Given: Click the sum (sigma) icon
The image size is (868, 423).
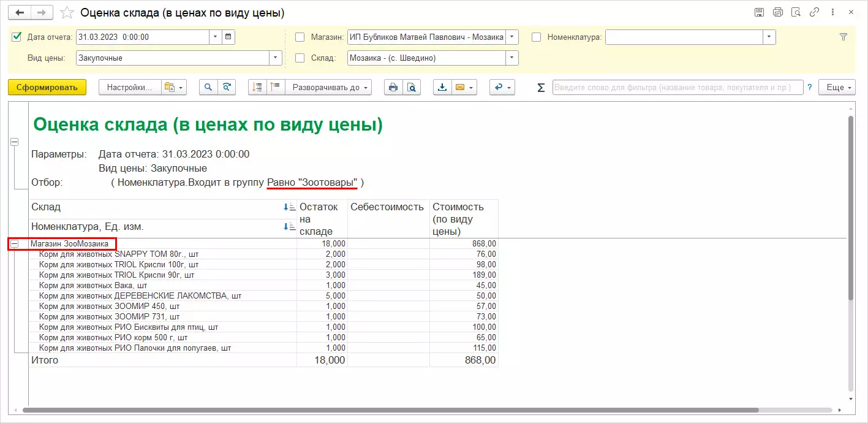Looking at the screenshot, I should (540, 88).
